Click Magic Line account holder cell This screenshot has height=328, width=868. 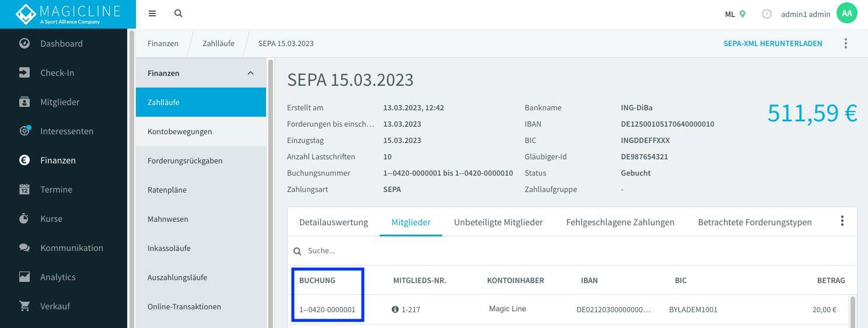(x=508, y=309)
